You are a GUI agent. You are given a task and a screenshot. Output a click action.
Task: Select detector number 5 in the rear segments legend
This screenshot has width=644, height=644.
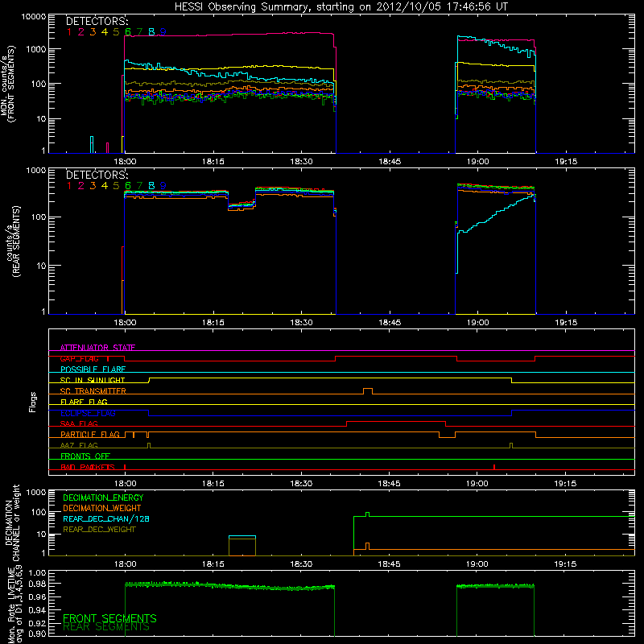(x=116, y=186)
